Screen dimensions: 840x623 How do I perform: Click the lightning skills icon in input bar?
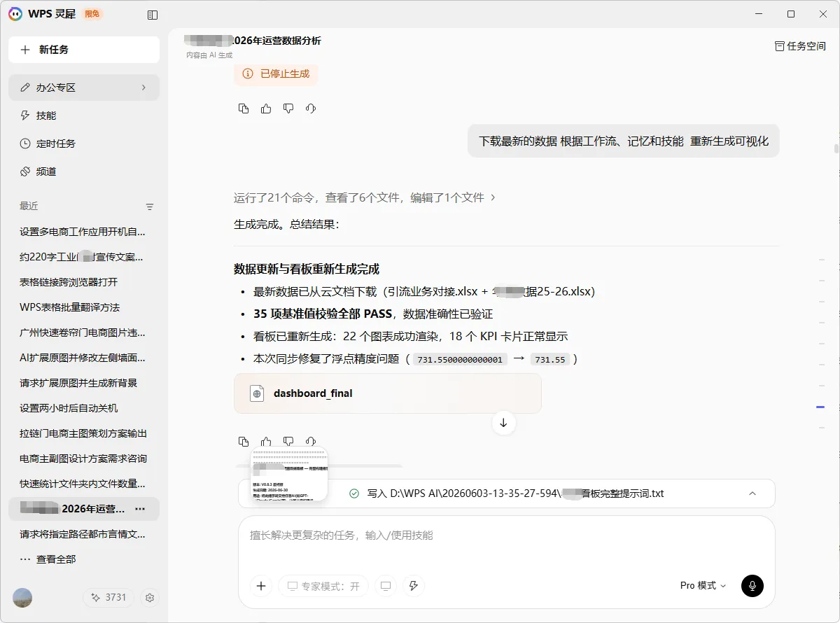click(414, 586)
